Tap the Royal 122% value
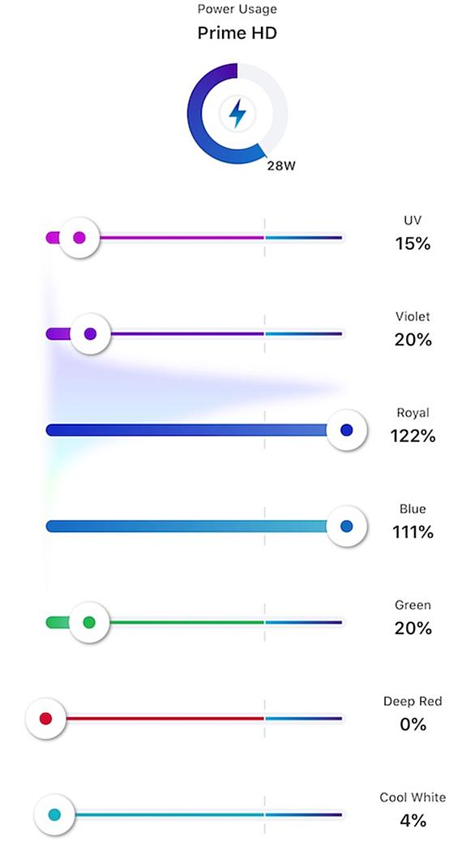The width and height of the screenshot is (475, 868). (413, 436)
